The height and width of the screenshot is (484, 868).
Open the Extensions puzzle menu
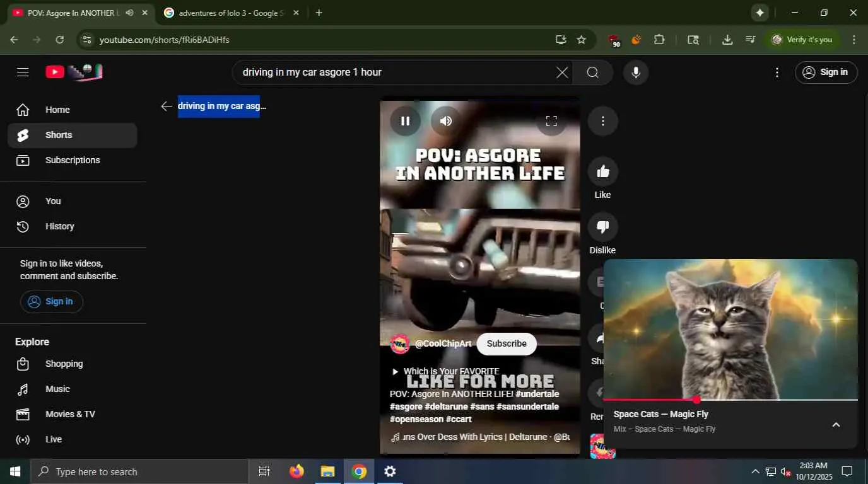[659, 40]
